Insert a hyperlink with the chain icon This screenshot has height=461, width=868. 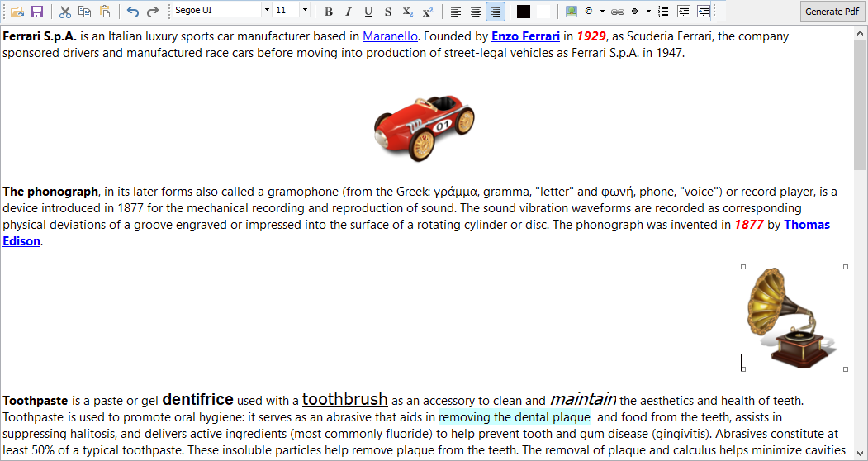(616, 12)
